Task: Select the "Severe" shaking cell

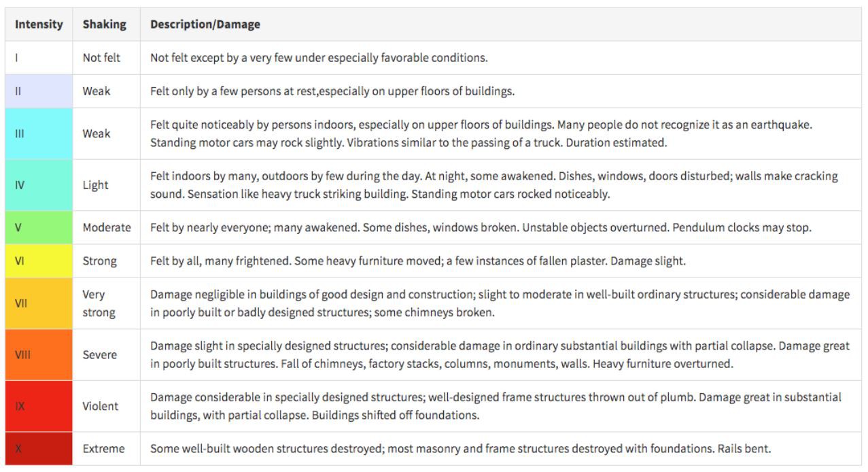Action: point(100,355)
